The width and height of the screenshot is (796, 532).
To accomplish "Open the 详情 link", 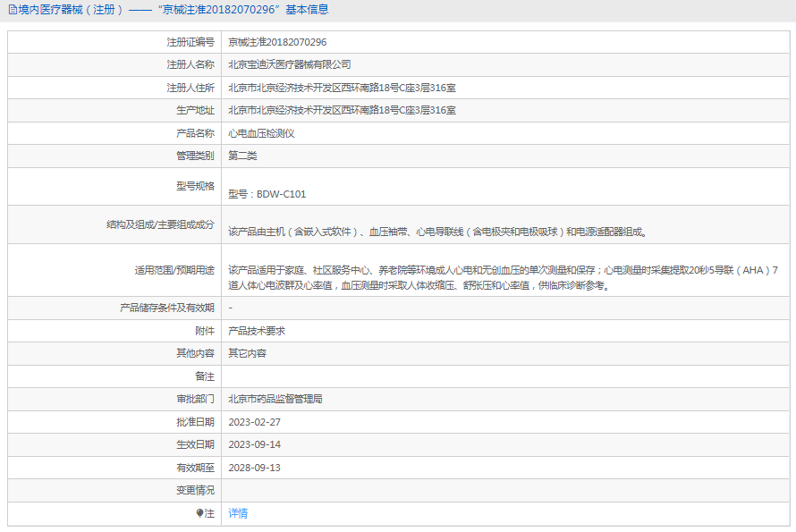I will point(238,513).
